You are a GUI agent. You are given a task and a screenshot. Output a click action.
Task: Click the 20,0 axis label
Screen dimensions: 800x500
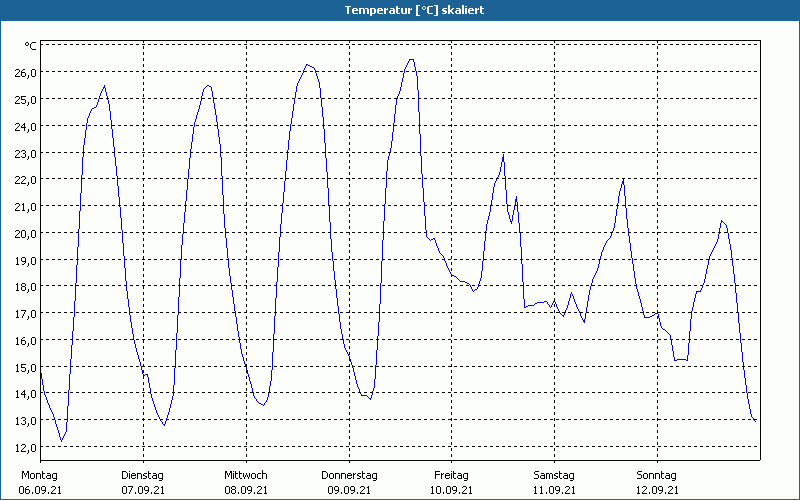click(x=26, y=234)
